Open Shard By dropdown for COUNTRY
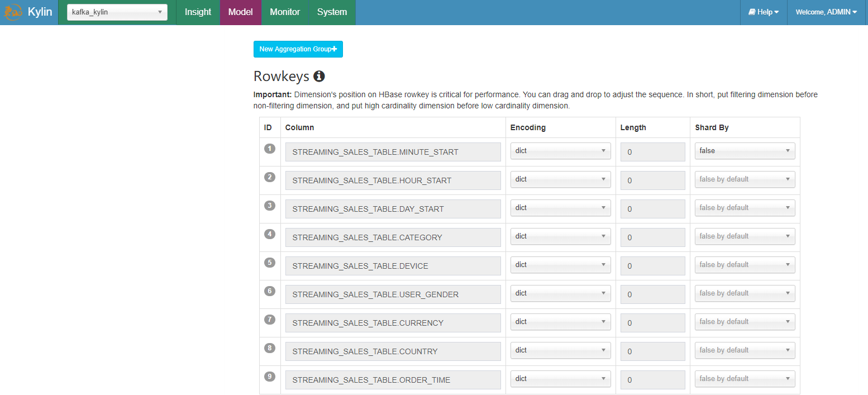Screen dimensions: 868x395 click(745, 350)
